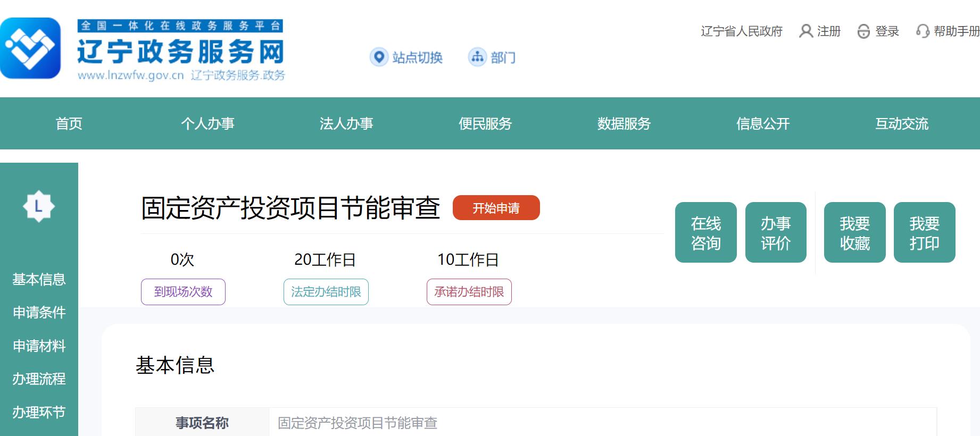
Task: Jump to 申请材料 section in sidebar
Action: (x=39, y=346)
